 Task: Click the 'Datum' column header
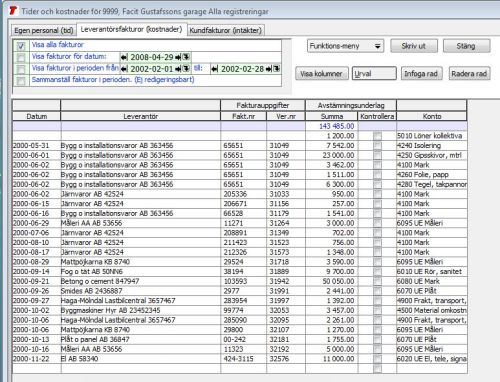point(37,116)
